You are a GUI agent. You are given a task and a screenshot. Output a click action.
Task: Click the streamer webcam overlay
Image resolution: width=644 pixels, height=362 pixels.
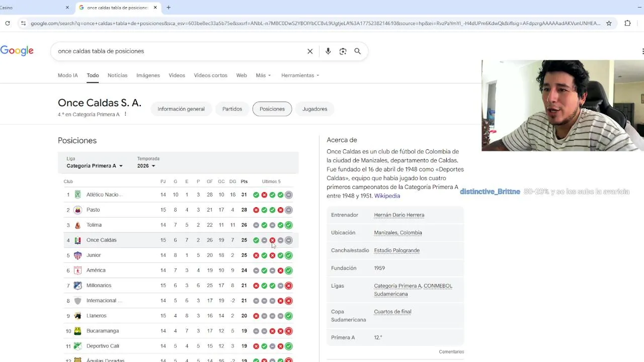pos(562,106)
